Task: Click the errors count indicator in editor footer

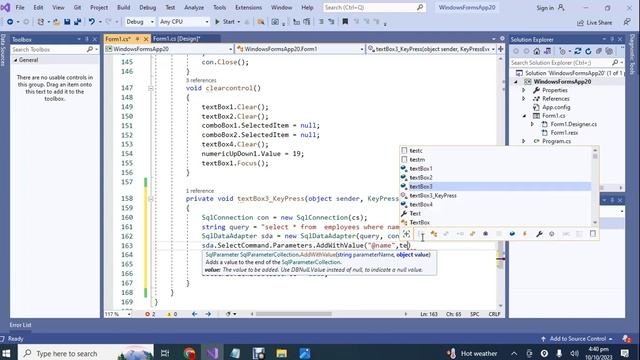Action: tap(150, 314)
